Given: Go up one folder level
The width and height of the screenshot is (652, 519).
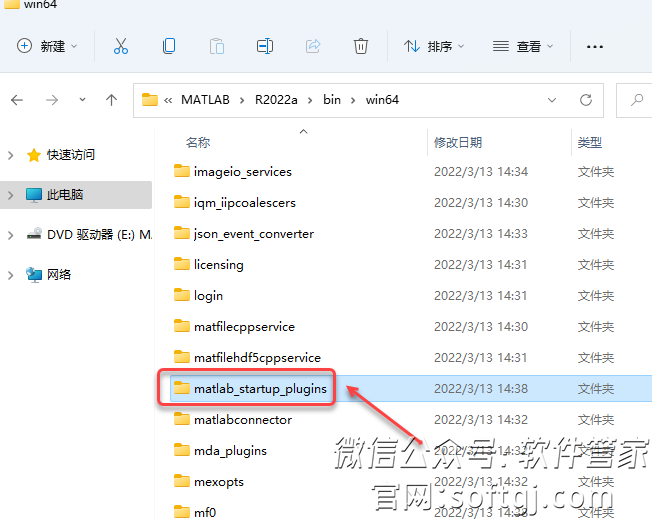Looking at the screenshot, I should (x=111, y=100).
